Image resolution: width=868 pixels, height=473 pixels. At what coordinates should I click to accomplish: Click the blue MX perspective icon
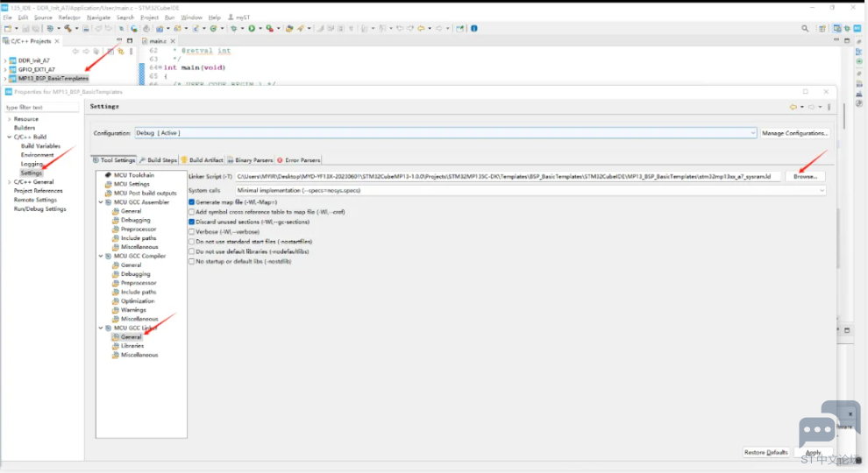857,28
